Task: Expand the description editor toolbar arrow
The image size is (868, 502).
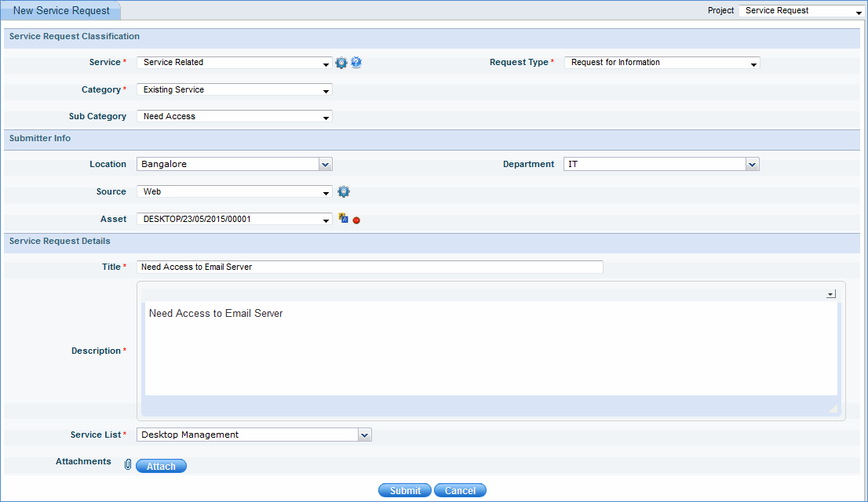Action: [830, 293]
